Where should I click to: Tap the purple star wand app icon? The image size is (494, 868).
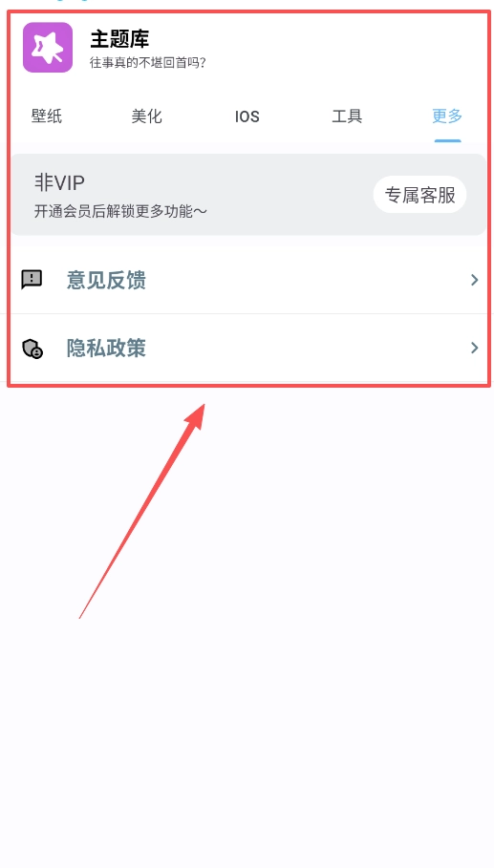coord(48,48)
